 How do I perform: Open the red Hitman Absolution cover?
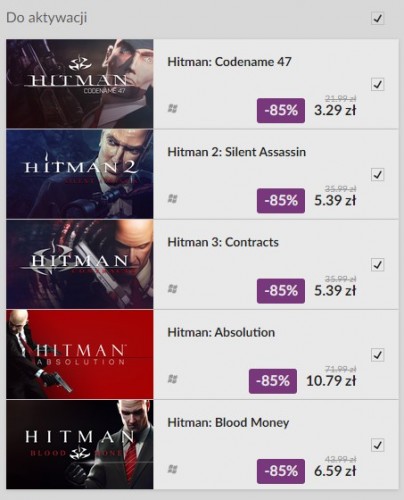click(80, 354)
